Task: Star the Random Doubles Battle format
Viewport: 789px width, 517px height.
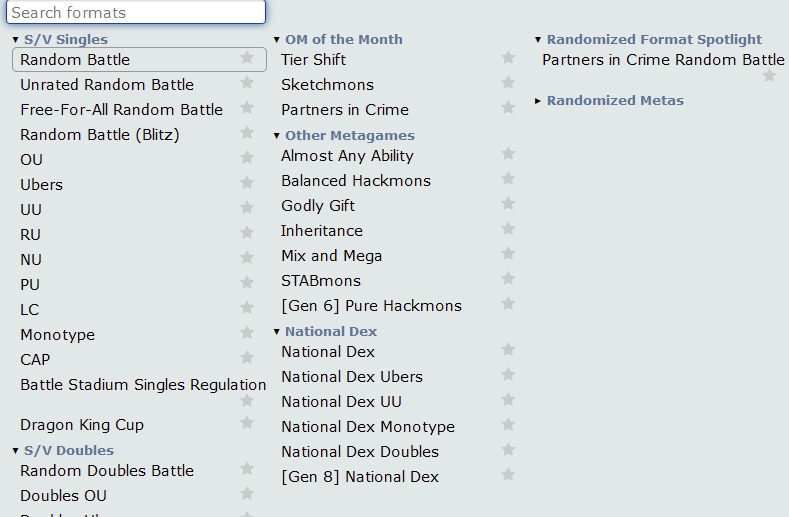Action: [x=247, y=469]
